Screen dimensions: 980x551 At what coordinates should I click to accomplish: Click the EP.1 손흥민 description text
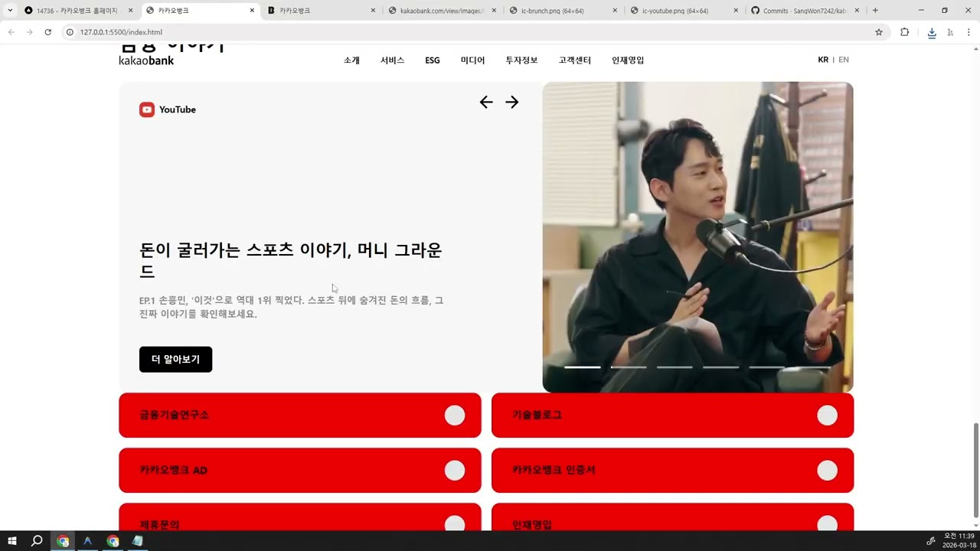click(x=292, y=308)
